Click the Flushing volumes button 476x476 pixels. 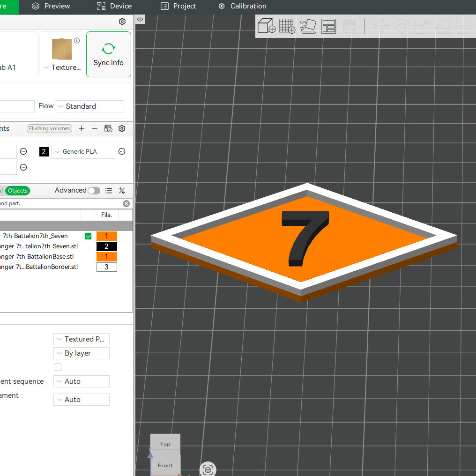[49, 128]
